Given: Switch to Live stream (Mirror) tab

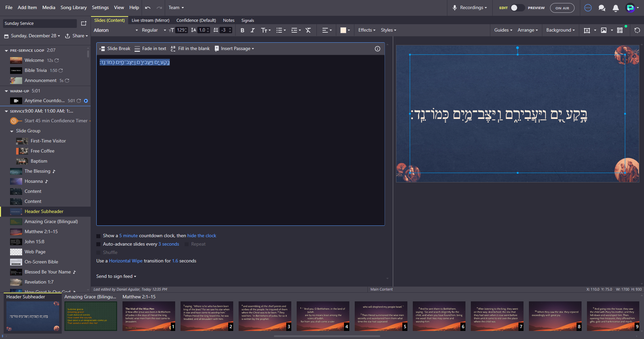Looking at the screenshot, I should [150, 20].
